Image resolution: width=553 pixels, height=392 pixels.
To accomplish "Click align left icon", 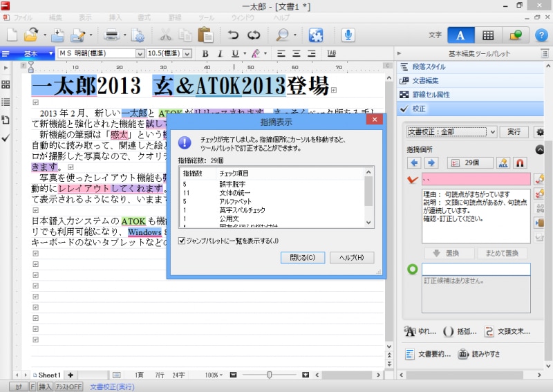I will [x=281, y=54].
